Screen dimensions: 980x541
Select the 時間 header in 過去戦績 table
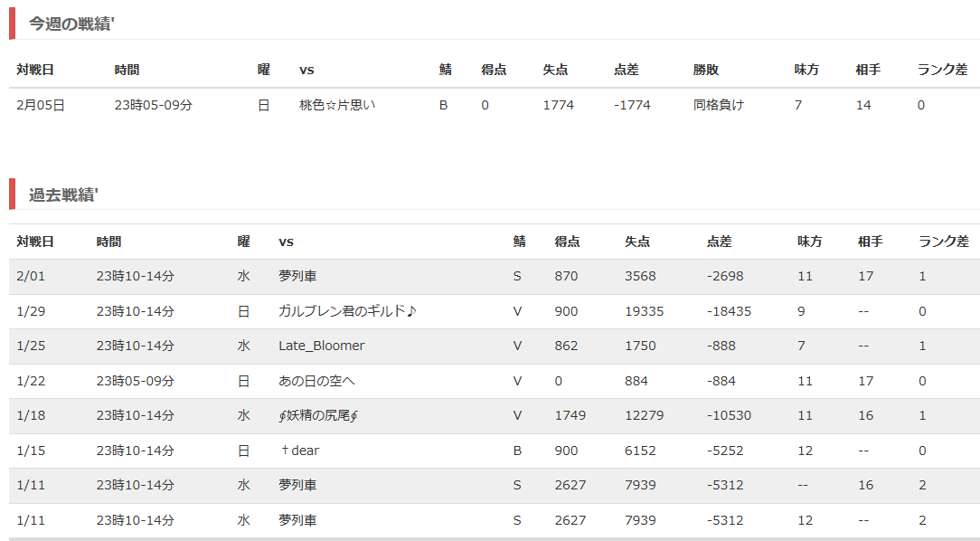[x=108, y=242]
